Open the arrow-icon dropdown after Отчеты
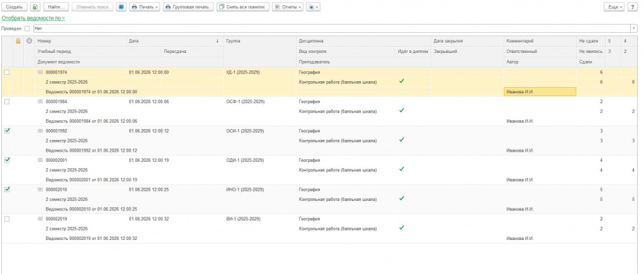This screenshot has width=644, height=274. click(313, 7)
